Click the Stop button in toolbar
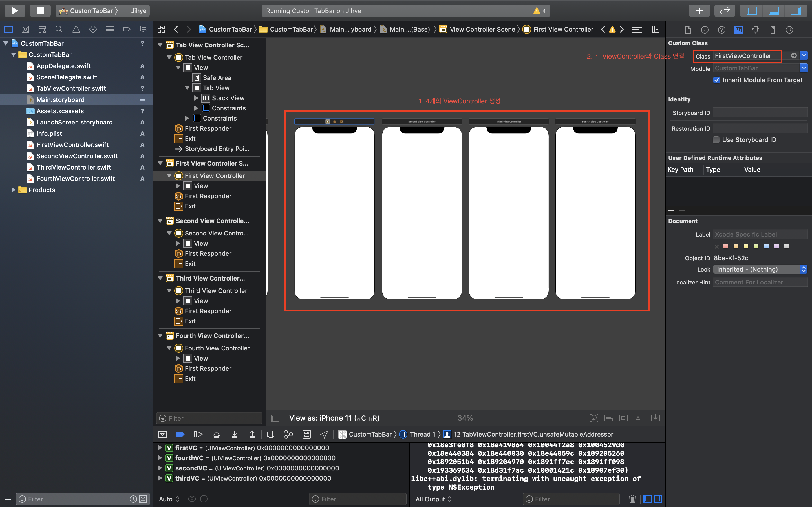The width and height of the screenshot is (812, 507). point(40,11)
